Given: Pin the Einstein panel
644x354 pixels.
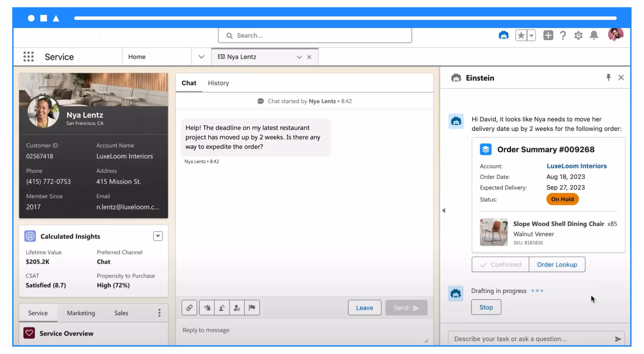Looking at the screenshot, I should coord(608,78).
